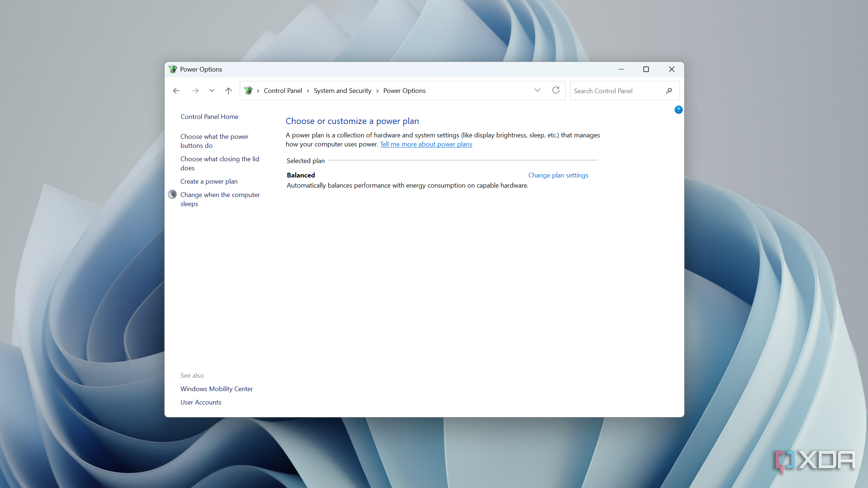Maximize the Power Options window

coord(646,69)
